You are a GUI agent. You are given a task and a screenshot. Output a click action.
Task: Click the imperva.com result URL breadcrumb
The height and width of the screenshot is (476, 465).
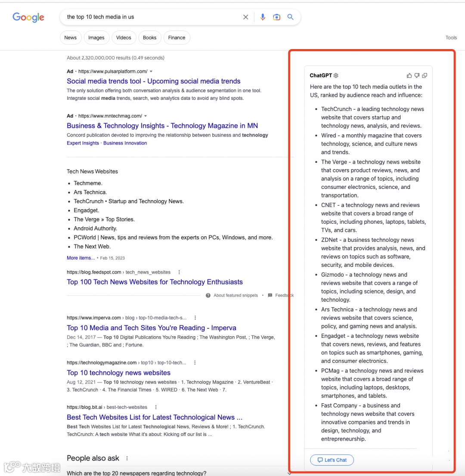tap(127, 318)
